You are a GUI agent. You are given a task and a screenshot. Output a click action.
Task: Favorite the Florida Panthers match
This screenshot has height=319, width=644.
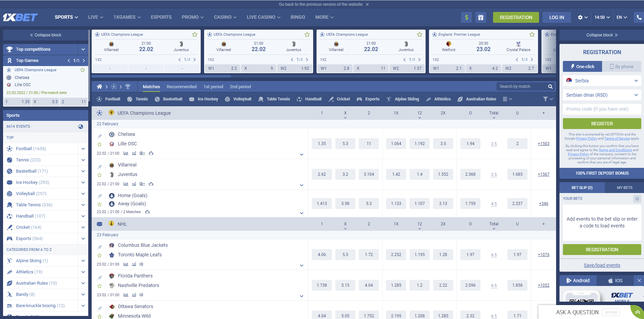[99, 286]
